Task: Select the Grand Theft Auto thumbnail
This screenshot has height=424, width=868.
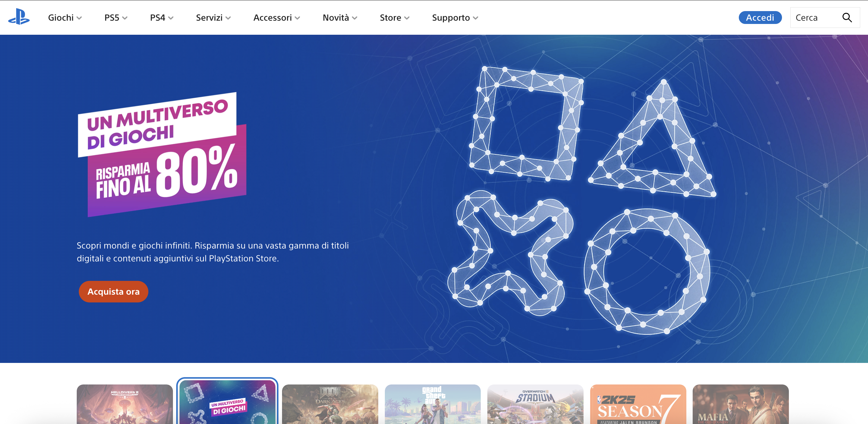Action: pos(433,404)
